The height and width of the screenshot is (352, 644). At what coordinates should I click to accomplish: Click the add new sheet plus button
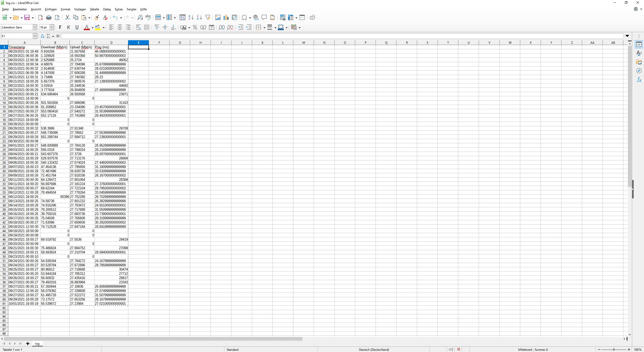tap(28, 344)
